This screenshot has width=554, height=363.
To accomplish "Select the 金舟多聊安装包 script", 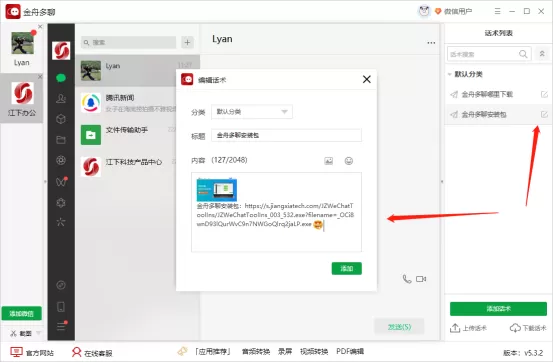I will pyautogui.click(x=484, y=115).
